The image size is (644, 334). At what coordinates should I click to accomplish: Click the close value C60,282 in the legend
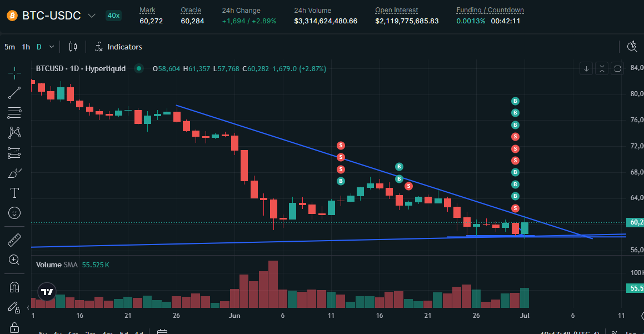click(256, 68)
